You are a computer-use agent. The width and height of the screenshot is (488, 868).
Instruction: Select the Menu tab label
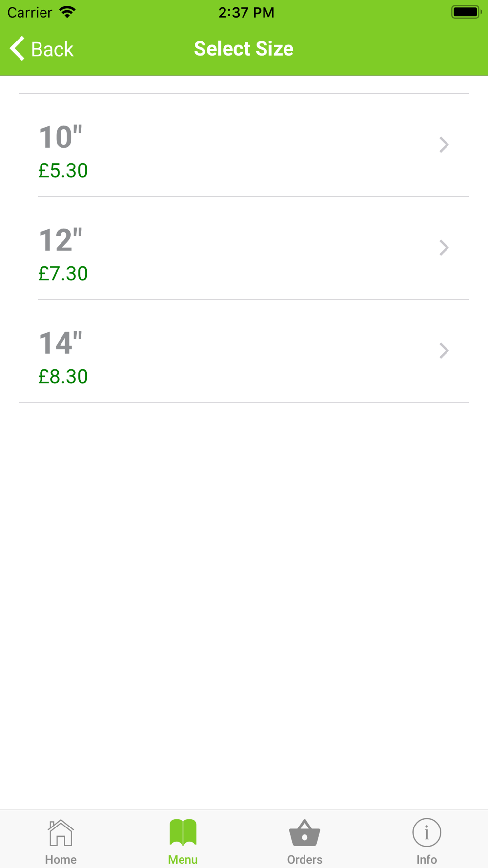(x=183, y=859)
